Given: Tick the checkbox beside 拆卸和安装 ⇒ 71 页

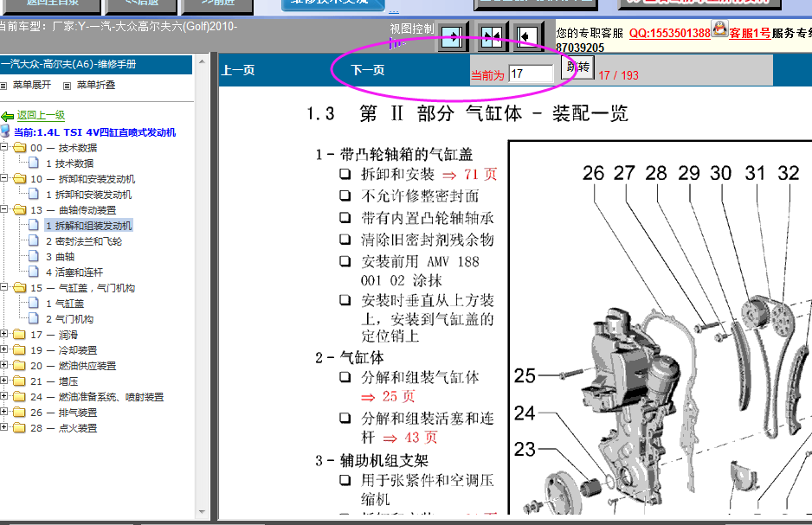Looking at the screenshot, I should (x=345, y=174).
